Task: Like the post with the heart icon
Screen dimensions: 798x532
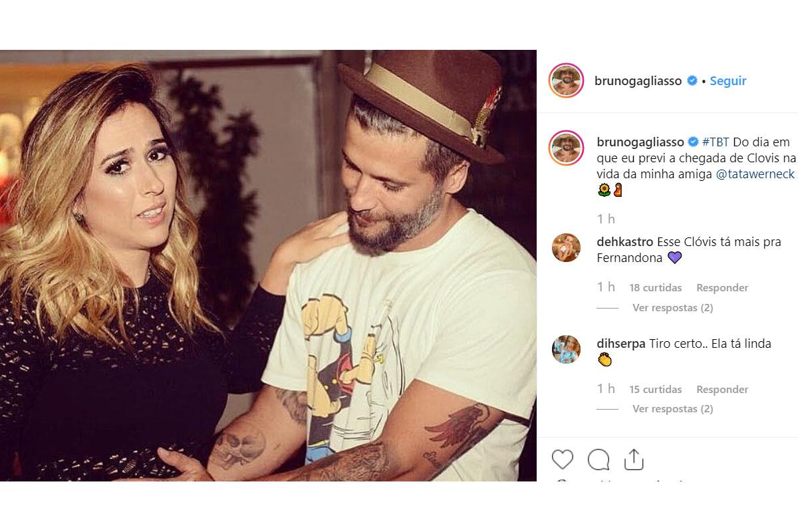Action: 563,459
